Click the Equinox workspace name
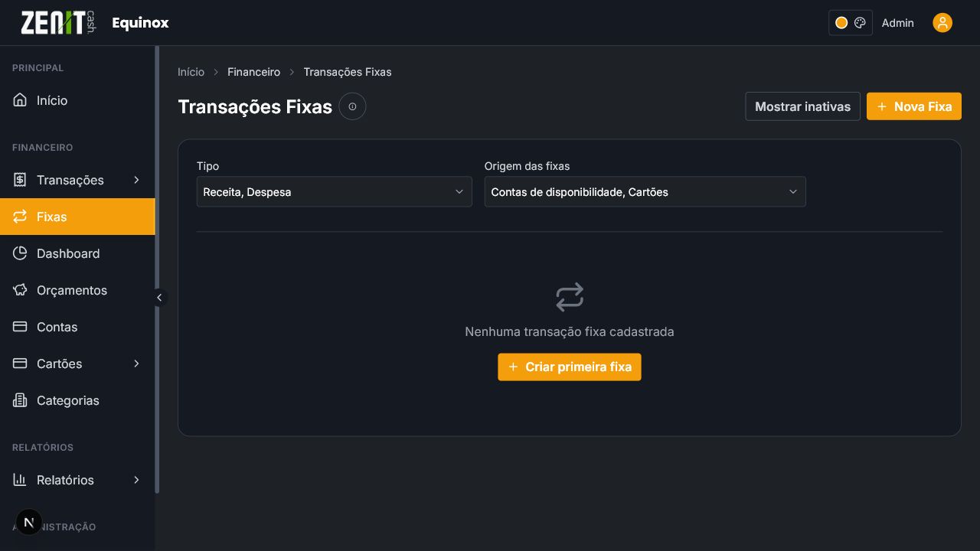This screenshot has height=551, width=980. point(140,23)
